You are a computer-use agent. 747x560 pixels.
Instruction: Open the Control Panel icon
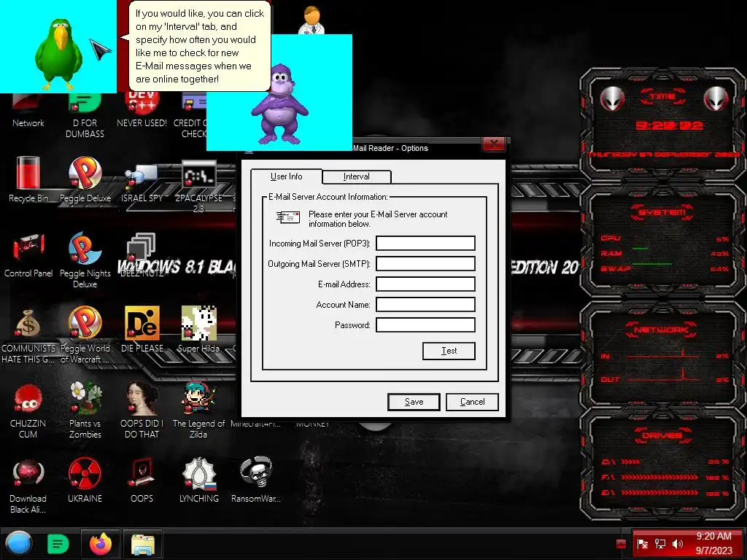click(x=28, y=254)
